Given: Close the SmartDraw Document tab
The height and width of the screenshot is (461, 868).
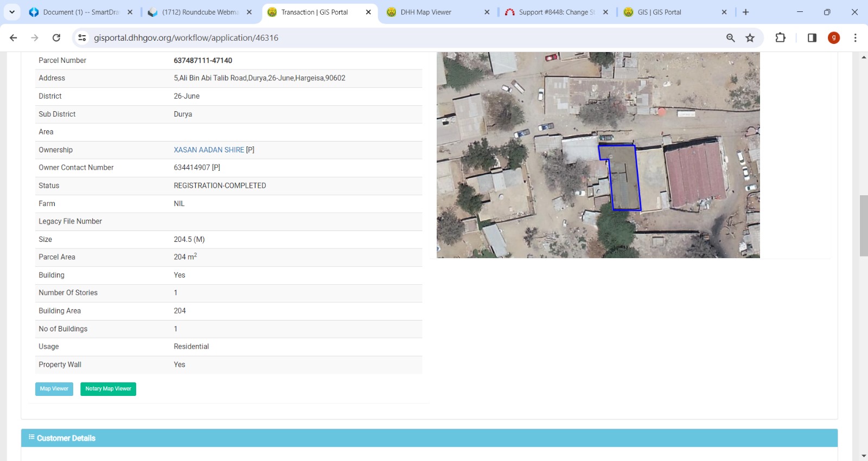Looking at the screenshot, I should 130,12.
